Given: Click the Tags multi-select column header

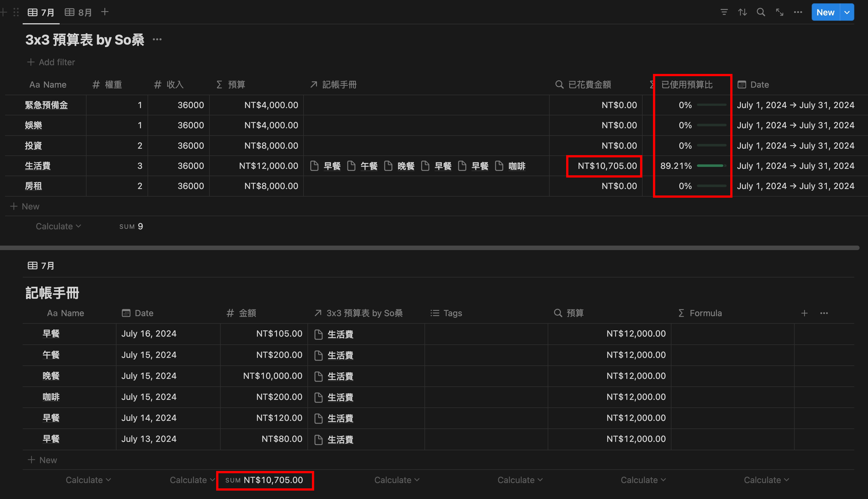Looking at the screenshot, I should point(446,313).
